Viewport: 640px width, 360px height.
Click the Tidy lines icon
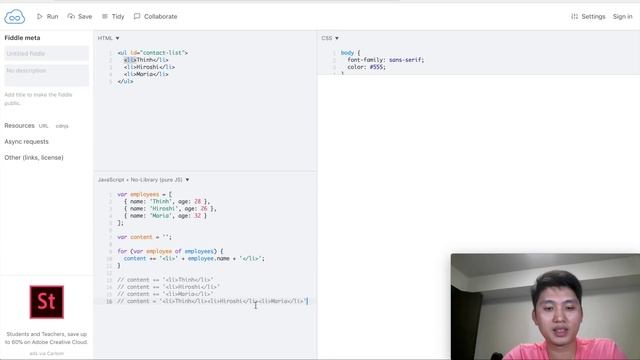[105, 16]
